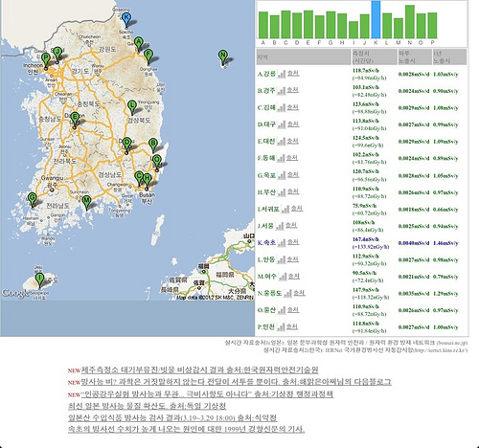Click the green N bar in the chart

pos(410,22)
